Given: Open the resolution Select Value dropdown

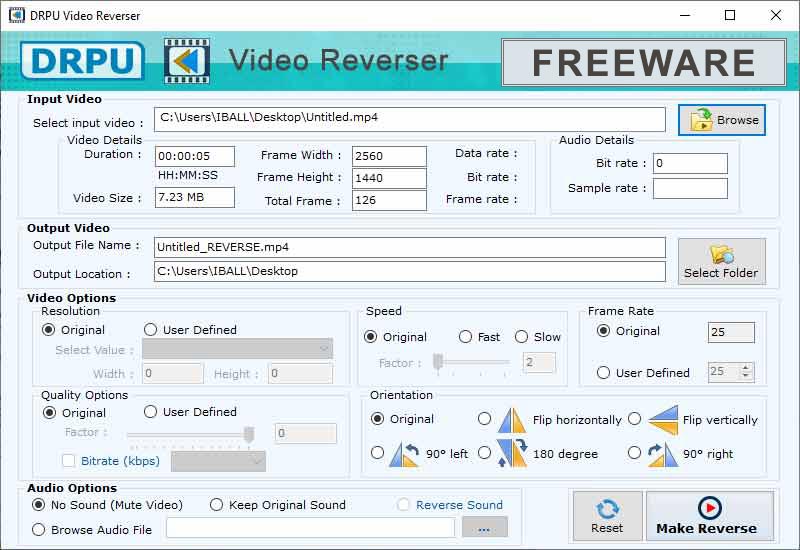Looking at the screenshot, I should pyautogui.click(x=237, y=349).
